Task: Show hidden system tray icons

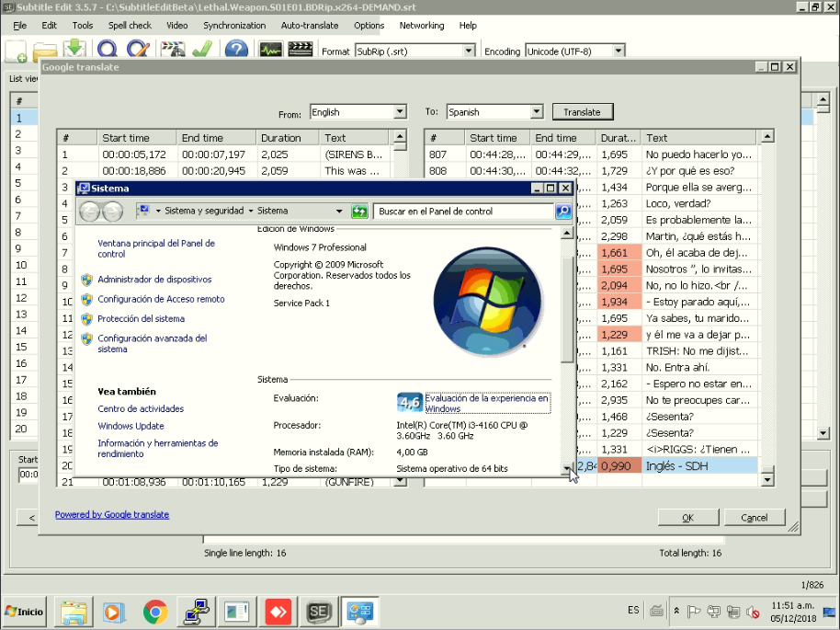Action: 676,612
